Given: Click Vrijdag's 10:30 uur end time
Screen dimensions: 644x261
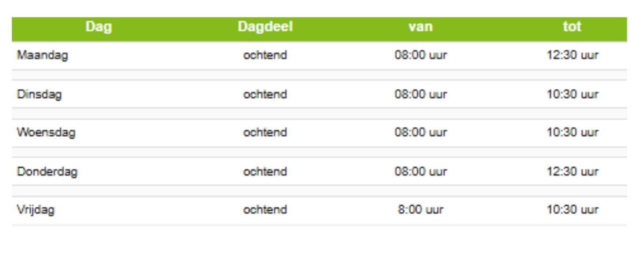Looking at the screenshot, I should [x=572, y=210].
